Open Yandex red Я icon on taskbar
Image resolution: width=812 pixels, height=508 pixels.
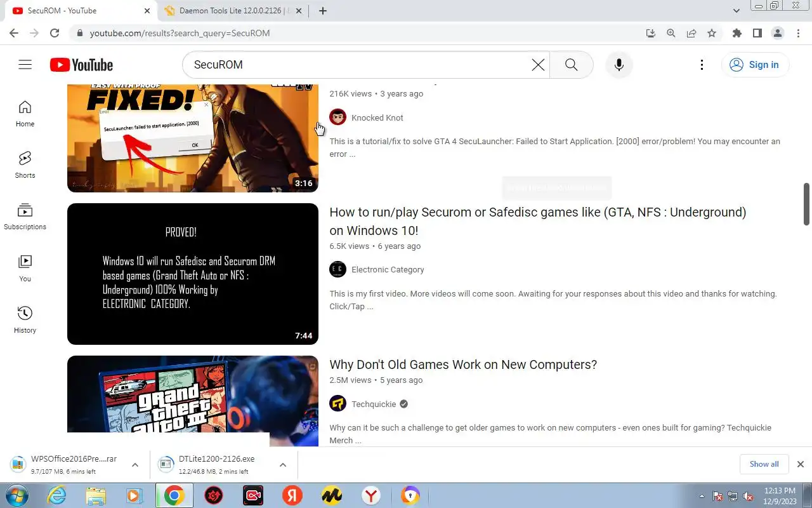tap(292, 496)
